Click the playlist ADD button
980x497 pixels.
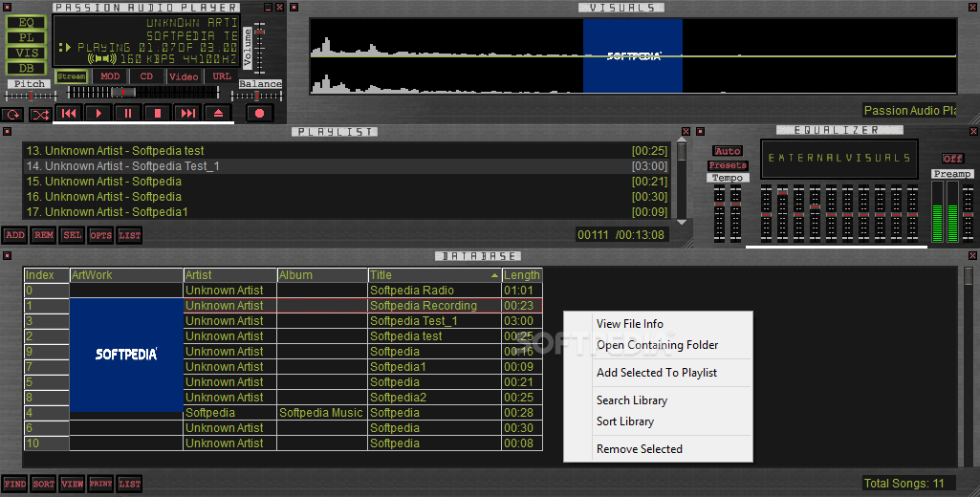[15, 235]
